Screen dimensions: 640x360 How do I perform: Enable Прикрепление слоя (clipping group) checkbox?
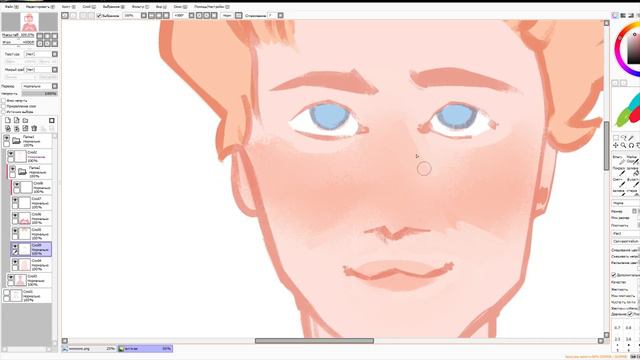pyautogui.click(x=4, y=106)
